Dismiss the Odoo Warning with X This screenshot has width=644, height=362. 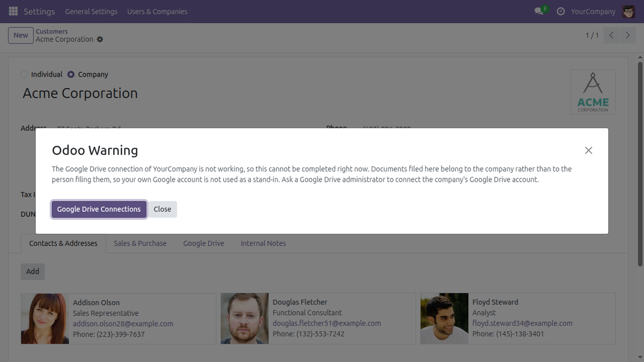coord(589,150)
